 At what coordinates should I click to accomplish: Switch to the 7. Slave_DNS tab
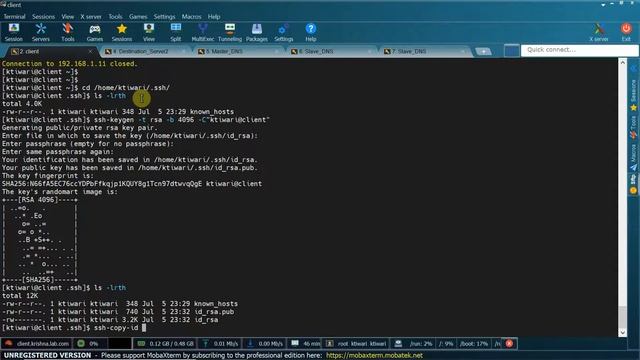tap(423, 51)
